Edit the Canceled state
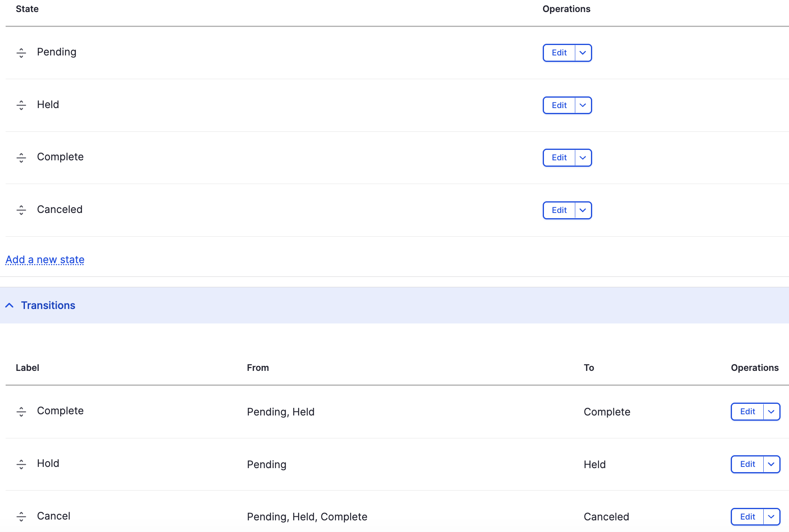This screenshot has height=532, width=789. tap(559, 210)
